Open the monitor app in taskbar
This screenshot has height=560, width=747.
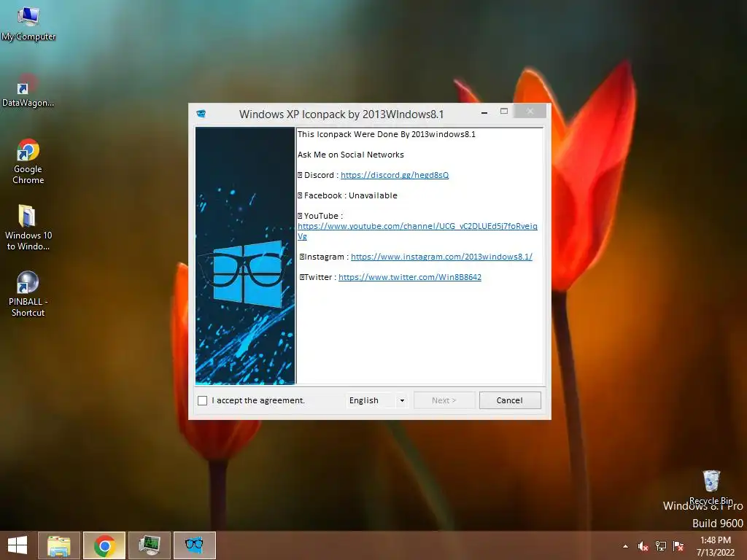[x=149, y=545]
